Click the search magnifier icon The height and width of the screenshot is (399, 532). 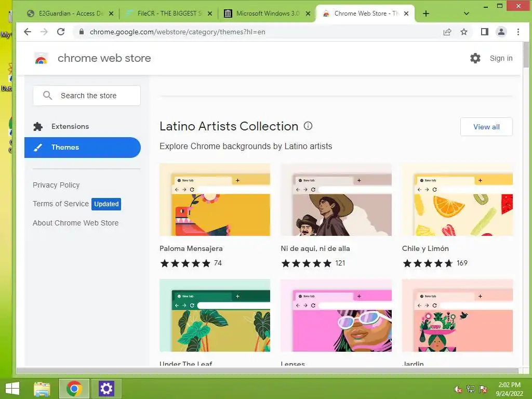pyautogui.click(x=47, y=96)
